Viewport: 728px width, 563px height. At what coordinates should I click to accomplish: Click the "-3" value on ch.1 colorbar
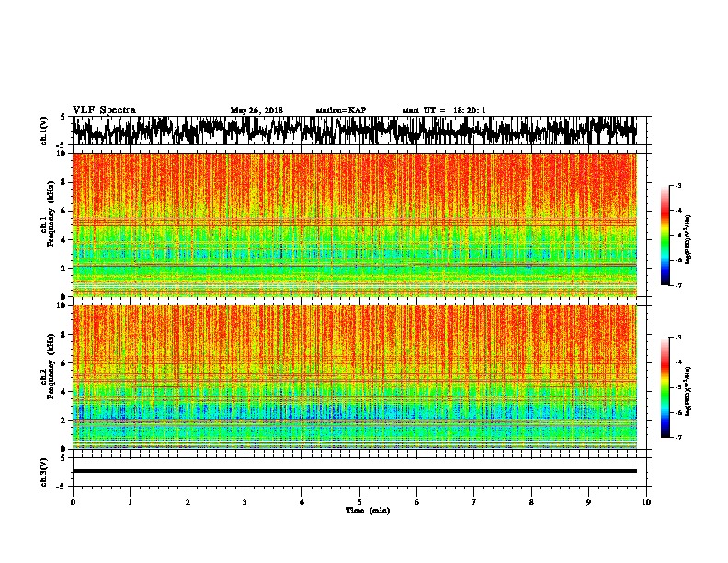coord(678,186)
